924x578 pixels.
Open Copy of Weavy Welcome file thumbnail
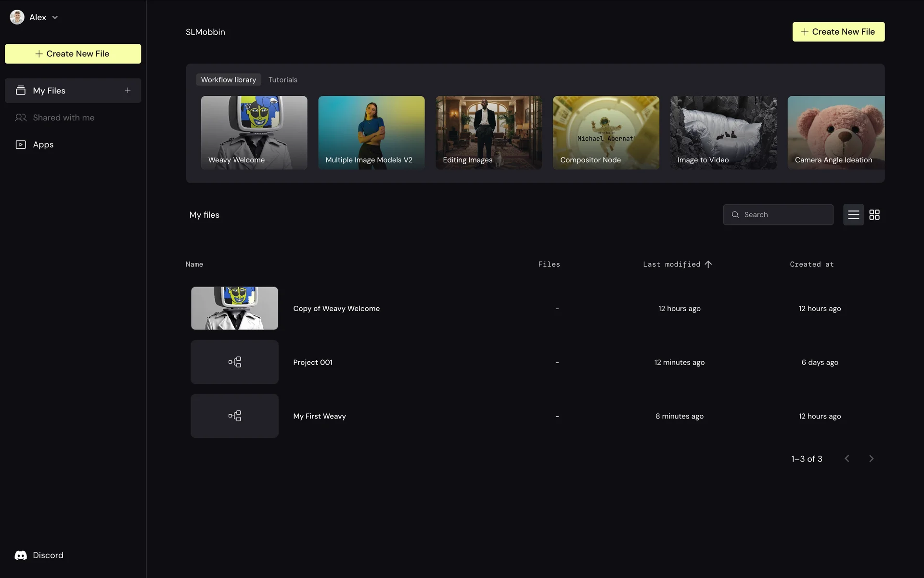coord(234,308)
